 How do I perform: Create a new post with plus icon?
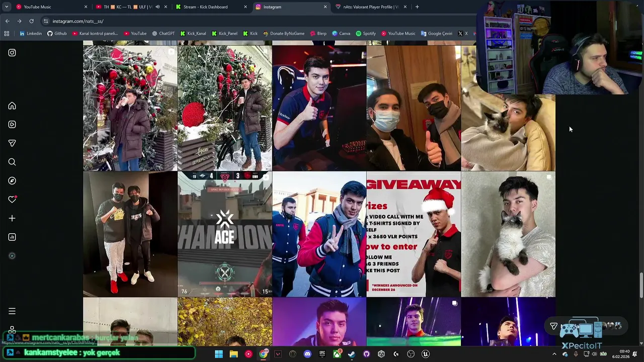12,218
